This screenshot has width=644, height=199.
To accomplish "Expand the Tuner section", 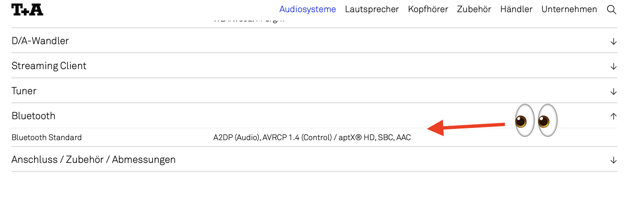I will (x=24, y=91).
